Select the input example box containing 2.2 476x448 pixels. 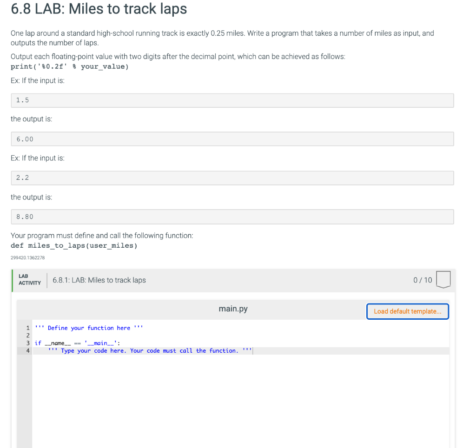[232, 178]
